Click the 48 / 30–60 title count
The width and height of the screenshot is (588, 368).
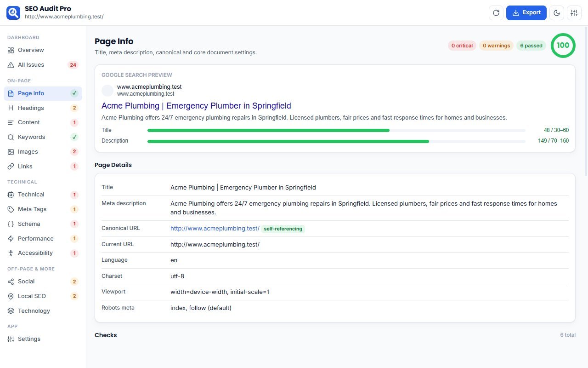(556, 130)
